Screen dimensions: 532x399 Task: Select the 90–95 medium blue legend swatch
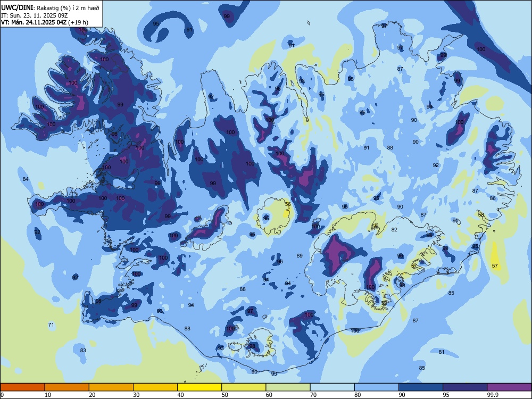coord(421,387)
